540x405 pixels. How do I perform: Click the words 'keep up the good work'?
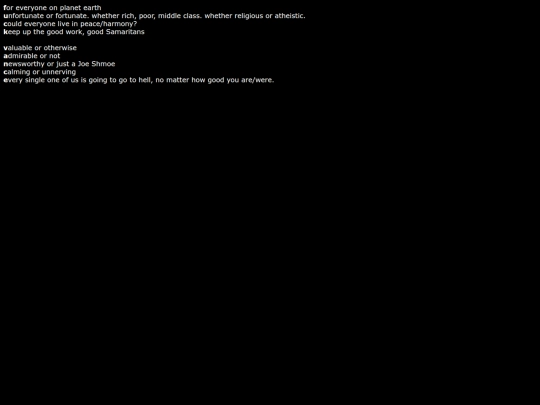43,32
